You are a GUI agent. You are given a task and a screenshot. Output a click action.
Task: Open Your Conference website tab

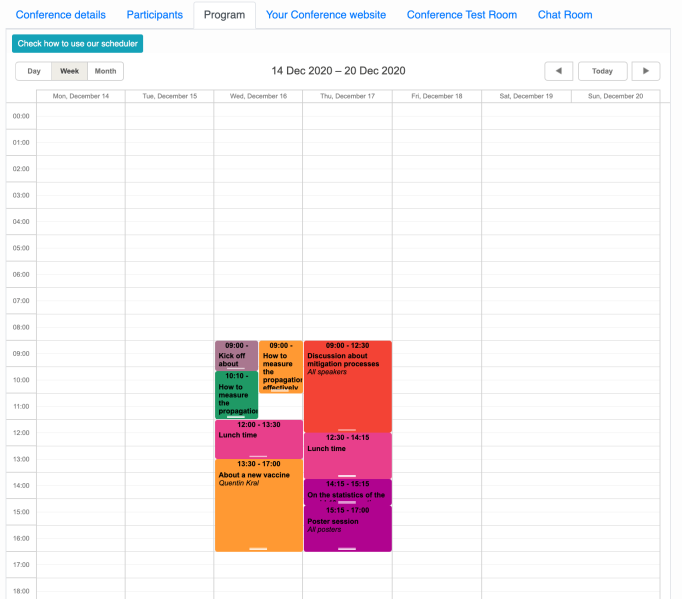(x=326, y=15)
